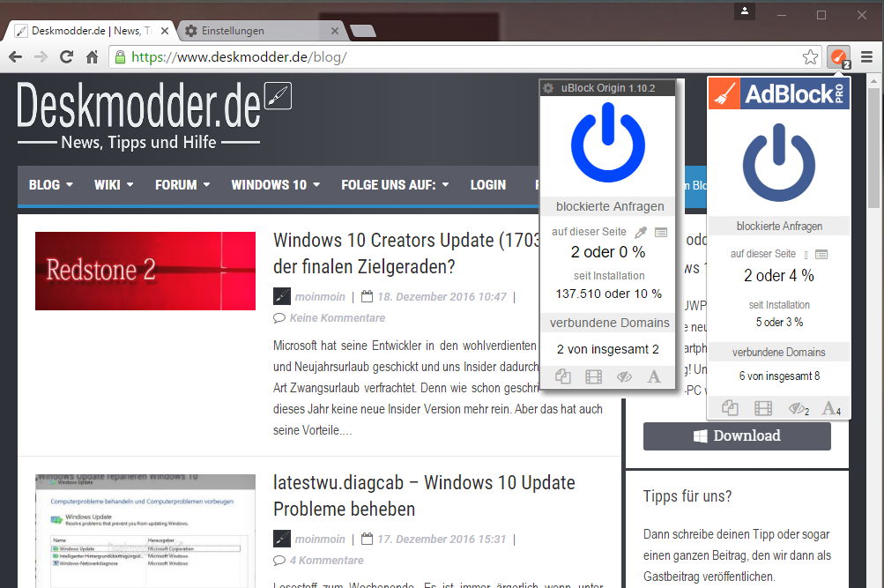Toggle uBlock Origin popup blocking switch
Image resolution: width=884 pixels, height=588 pixels.
point(563,376)
